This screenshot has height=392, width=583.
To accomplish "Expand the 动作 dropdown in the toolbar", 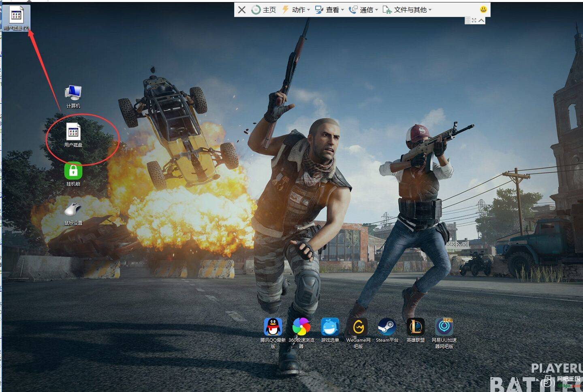I will 296,10.
